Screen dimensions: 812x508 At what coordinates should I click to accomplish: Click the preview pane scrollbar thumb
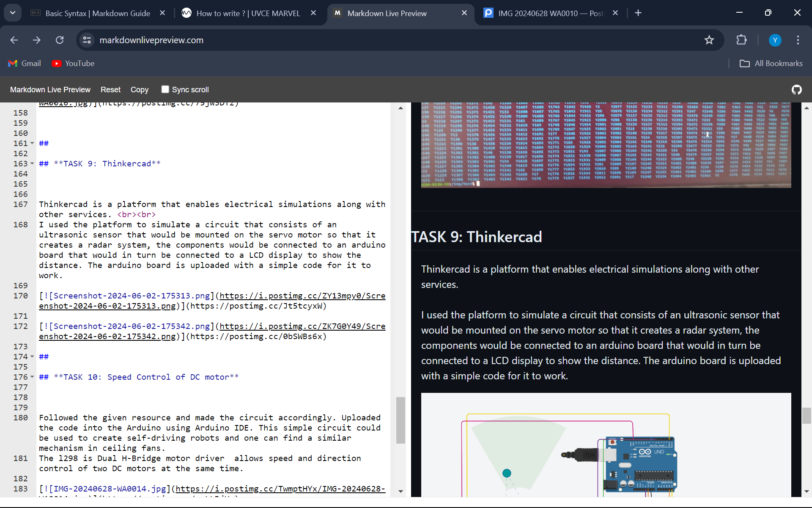807,415
